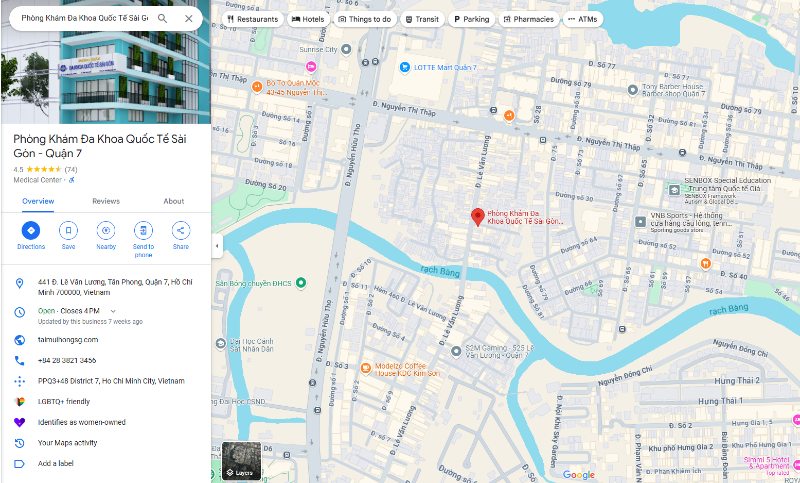Select Tony Barber House marker
This screenshot has width=800, height=483.
[633, 90]
